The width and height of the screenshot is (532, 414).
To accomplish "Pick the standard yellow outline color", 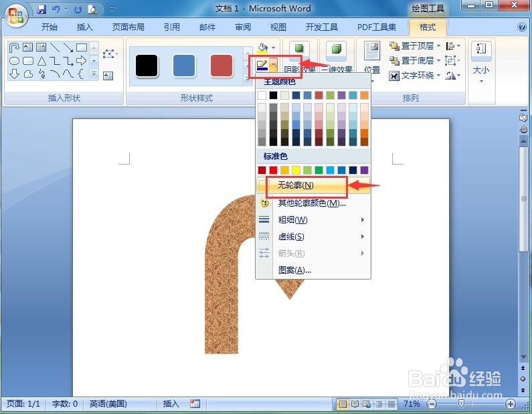I will pyautogui.click(x=296, y=170).
